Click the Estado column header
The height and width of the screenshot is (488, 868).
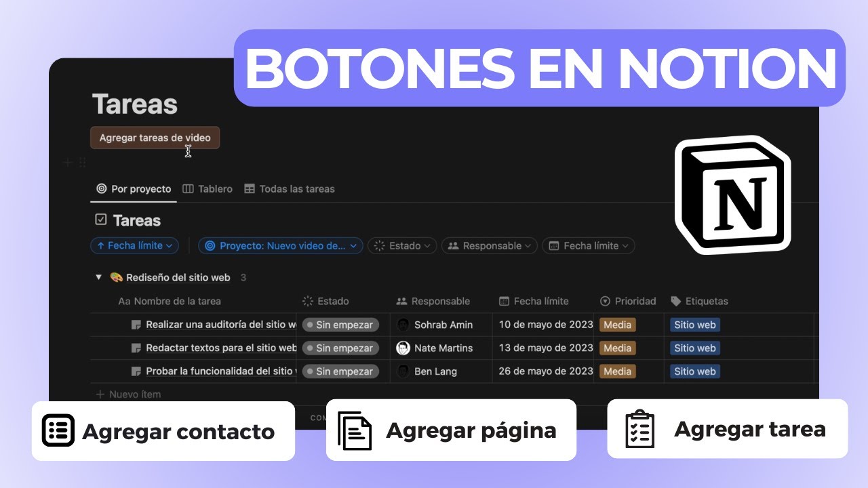tap(325, 301)
